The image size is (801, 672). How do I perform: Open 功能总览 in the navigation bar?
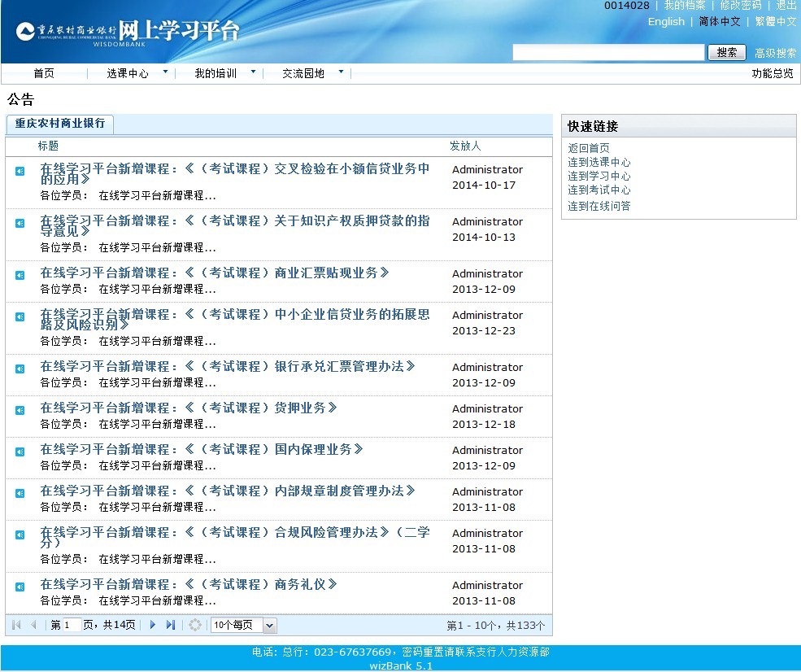(x=773, y=73)
